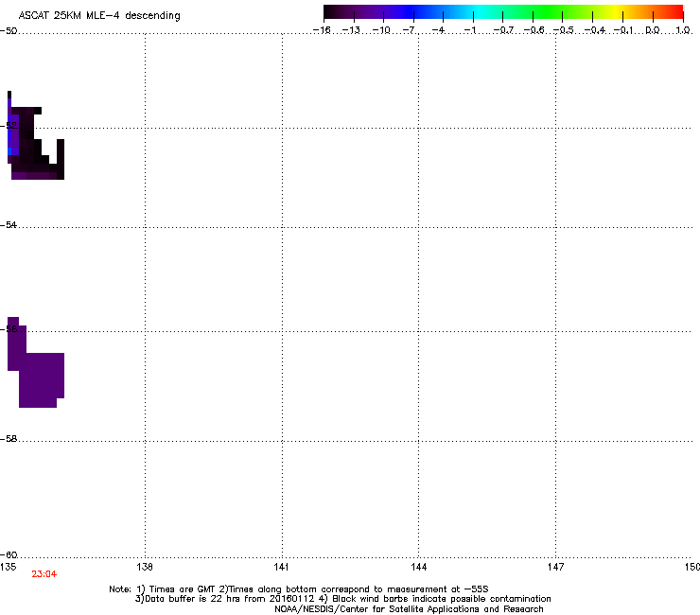Click the -60 latitude label
Screen dimensions: 700x615
point(9,554)
